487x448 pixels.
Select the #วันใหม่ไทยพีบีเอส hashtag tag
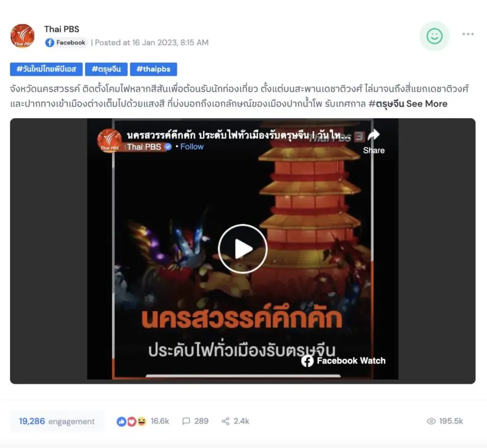pos(46,69)
